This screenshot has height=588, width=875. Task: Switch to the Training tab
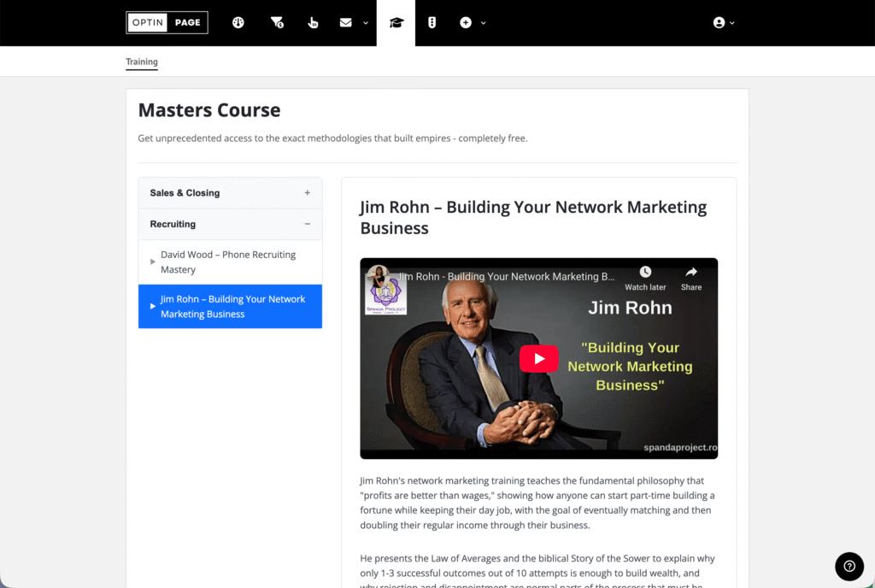[142, 62]
